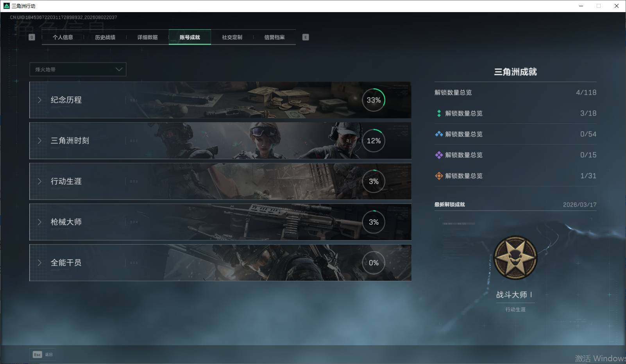Viewport: 626px width, 364px height.
Task: Click the 3/18 unlock count
Action: (x=588, y=113)
